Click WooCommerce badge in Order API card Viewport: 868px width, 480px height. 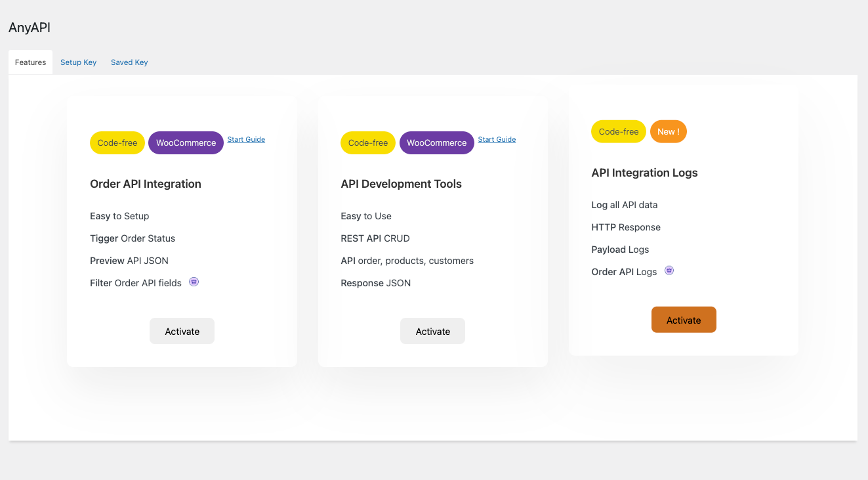point(186,142)
